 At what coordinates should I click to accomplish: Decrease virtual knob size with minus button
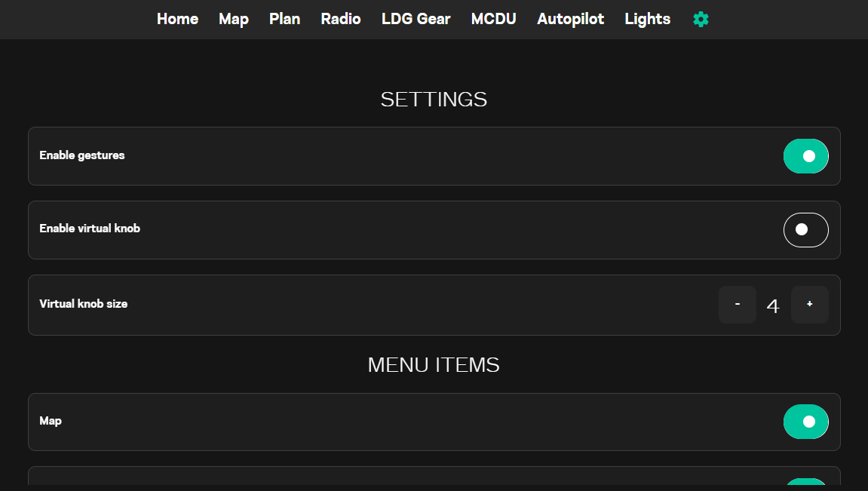738,305
